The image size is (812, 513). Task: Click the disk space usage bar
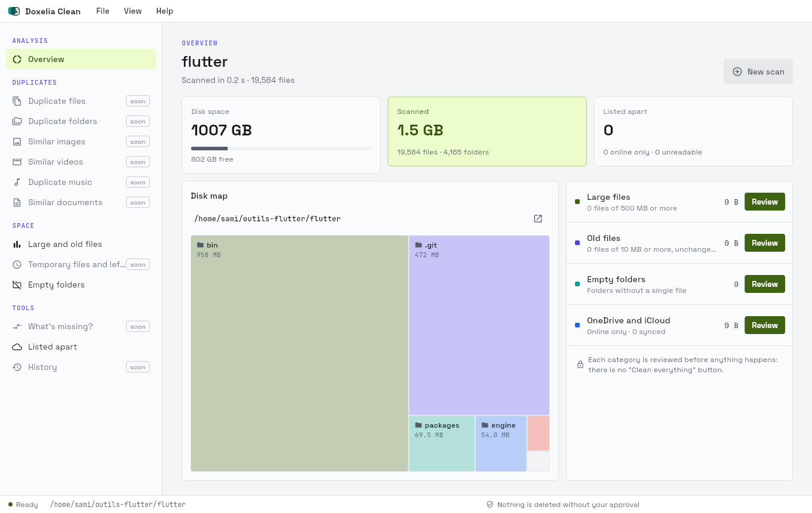pyautogui.click(x=281, y=149)
